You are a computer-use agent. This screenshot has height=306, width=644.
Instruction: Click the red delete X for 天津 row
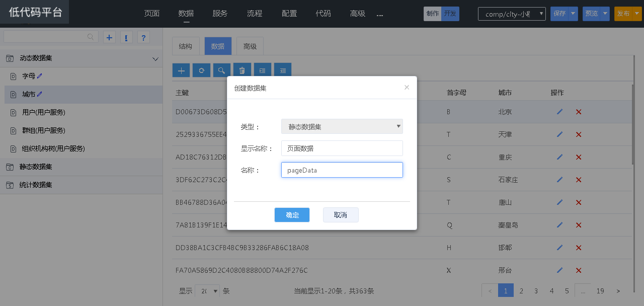click(579, 134)
